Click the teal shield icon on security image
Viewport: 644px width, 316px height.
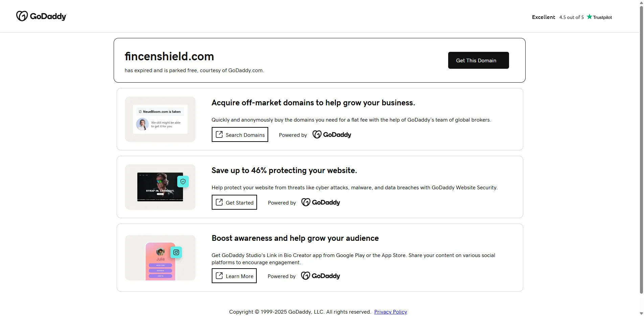coord(183,181)
